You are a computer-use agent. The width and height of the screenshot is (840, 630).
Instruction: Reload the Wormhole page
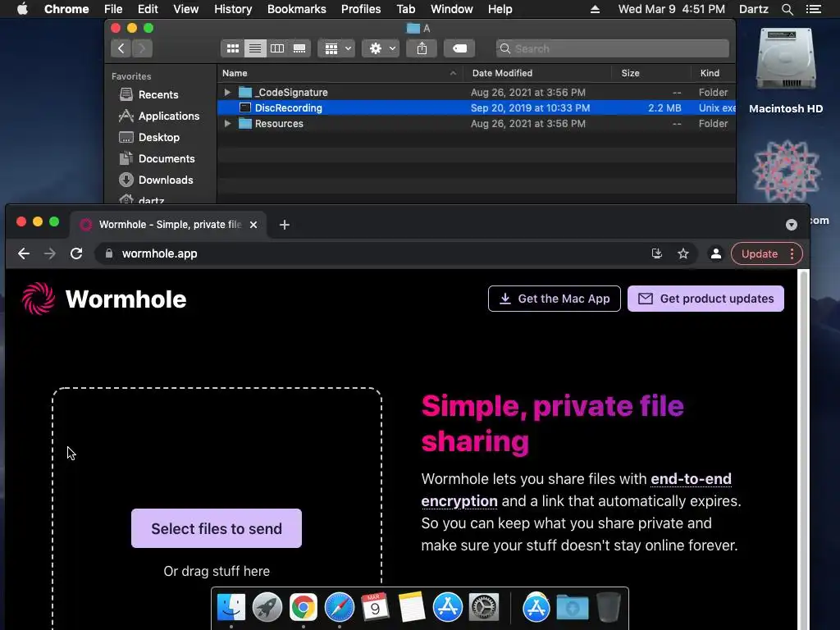76,254
